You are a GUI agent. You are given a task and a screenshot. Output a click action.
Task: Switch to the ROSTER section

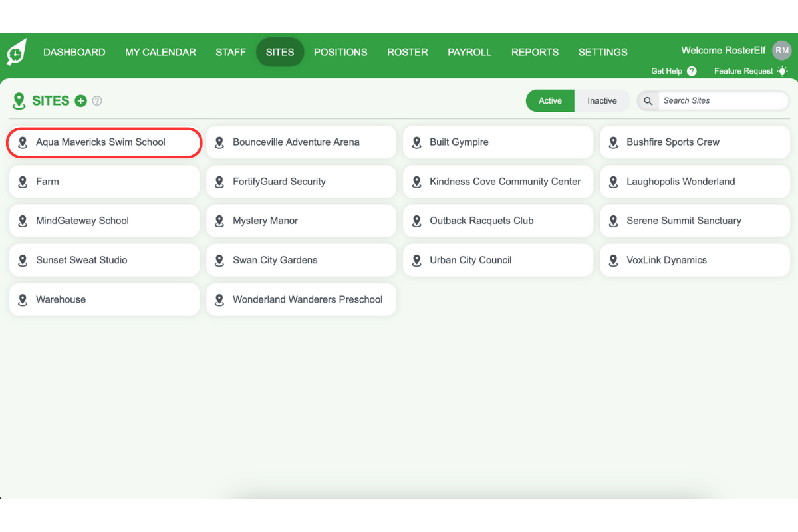[x=407, y=52]
